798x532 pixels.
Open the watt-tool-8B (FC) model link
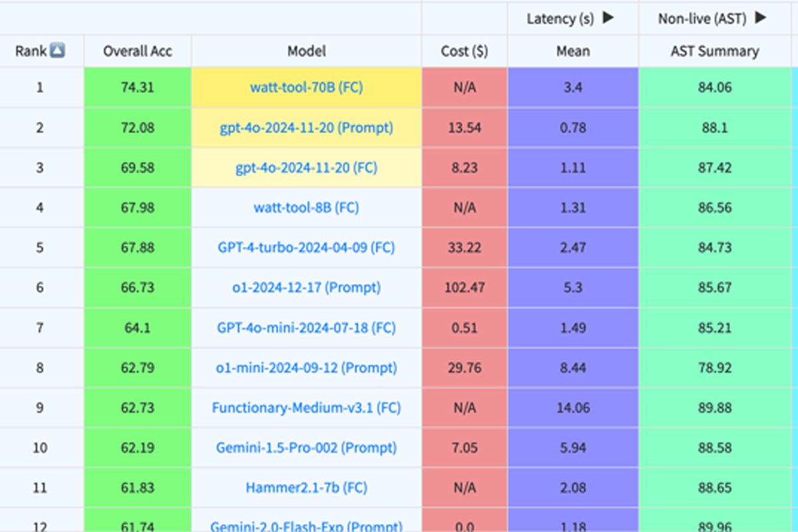(x=307, y=207)
